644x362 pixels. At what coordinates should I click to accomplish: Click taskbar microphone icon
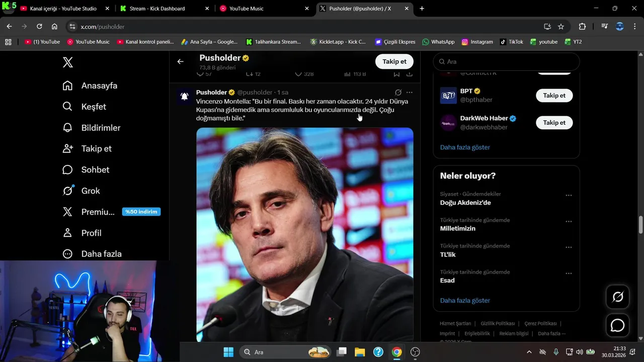tap(556, 352)
